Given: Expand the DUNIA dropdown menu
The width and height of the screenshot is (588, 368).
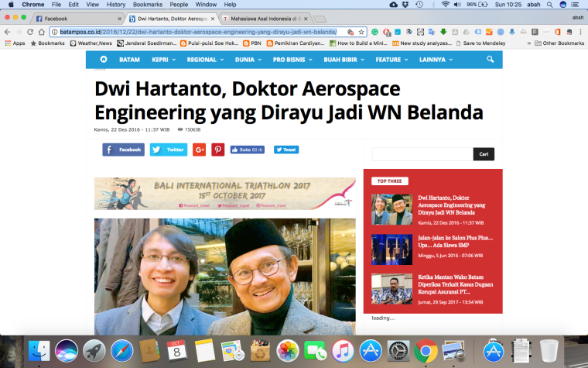Looking at the screenshot, I should pyautogui.click(x=248, y=60).
